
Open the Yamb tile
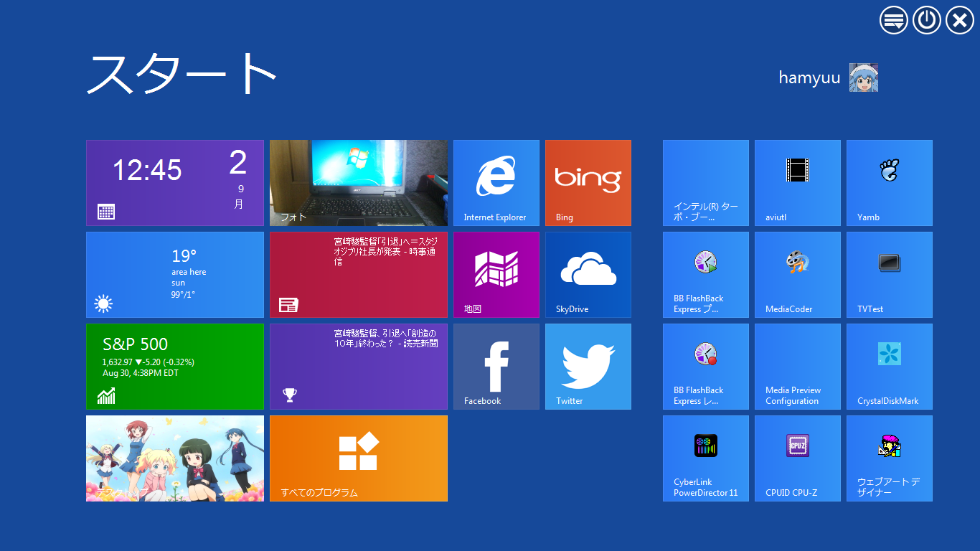point(890,183)
